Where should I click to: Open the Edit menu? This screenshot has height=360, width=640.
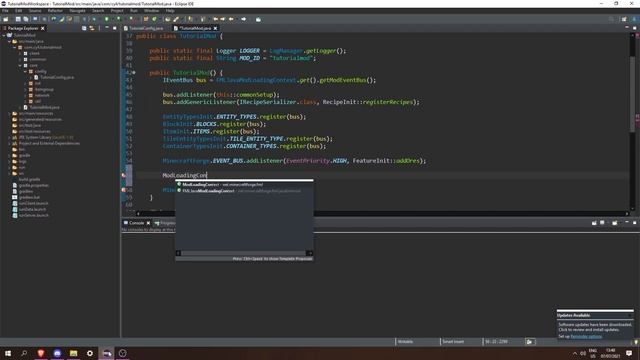pyautogui.click(x=19, y=11)
